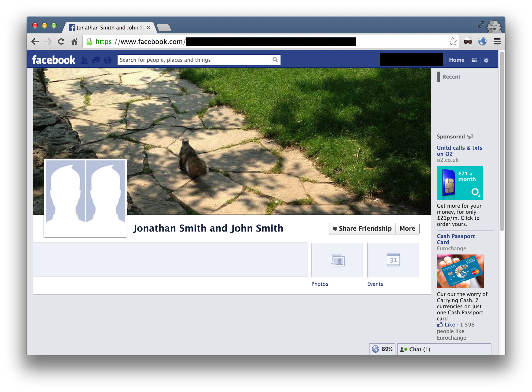
Task: Go to Facebook Home
Action: pos(456,60)
